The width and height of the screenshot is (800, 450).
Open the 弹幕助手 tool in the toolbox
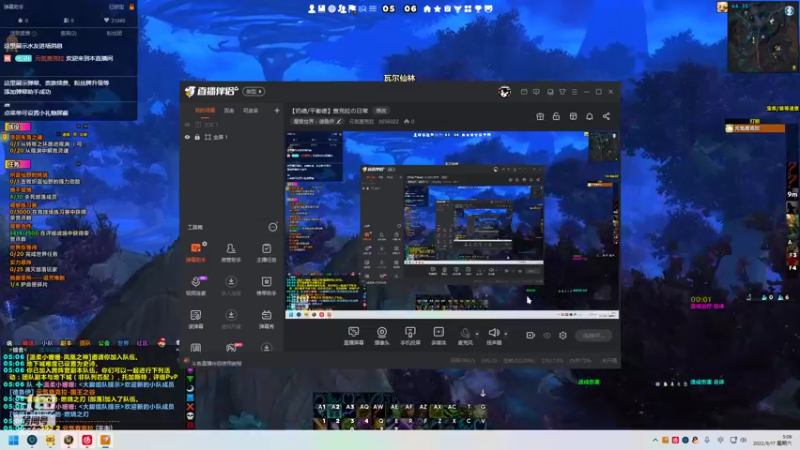196,253
